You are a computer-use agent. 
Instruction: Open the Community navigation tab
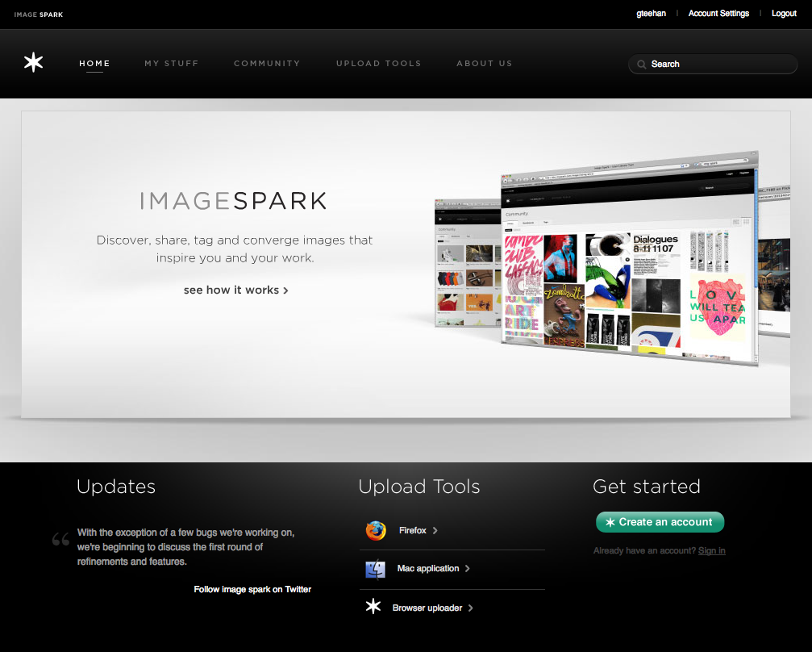(267, 64)
